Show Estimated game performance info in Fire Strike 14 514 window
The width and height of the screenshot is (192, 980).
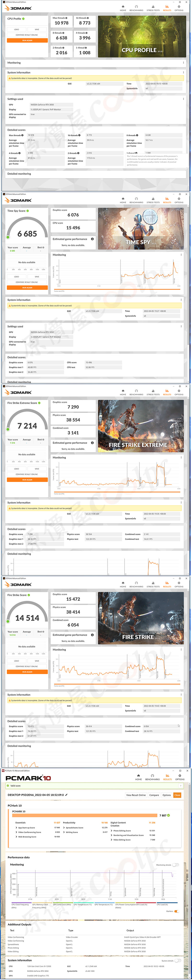pos(92,635)
